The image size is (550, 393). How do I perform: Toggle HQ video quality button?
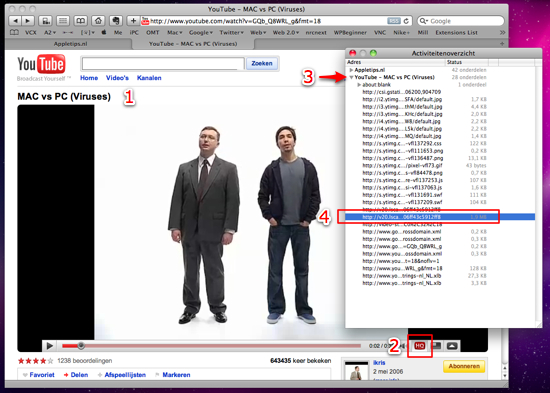point(420,346)
